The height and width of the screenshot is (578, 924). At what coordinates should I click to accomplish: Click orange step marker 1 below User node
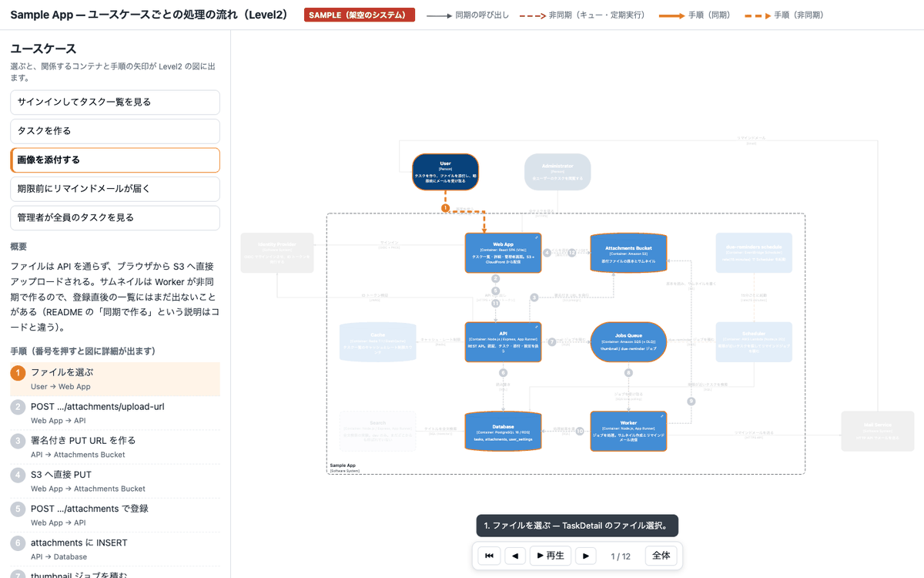point(445,208)
